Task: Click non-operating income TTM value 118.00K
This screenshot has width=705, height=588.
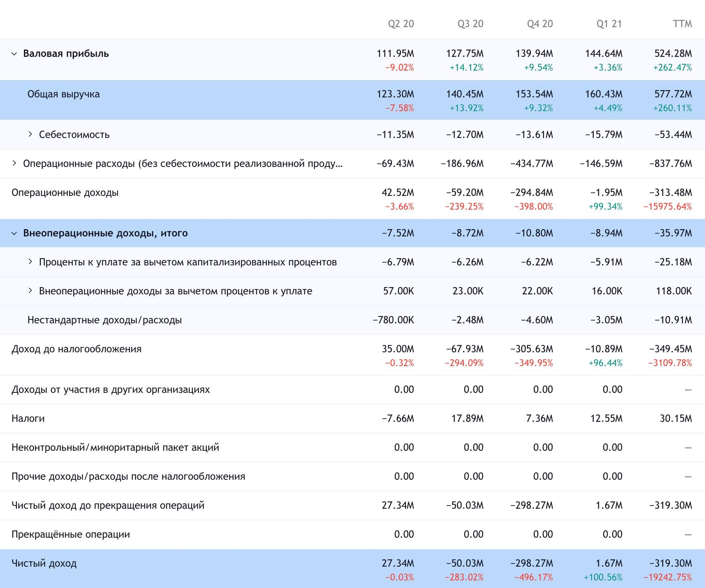Action: point(674,291)
